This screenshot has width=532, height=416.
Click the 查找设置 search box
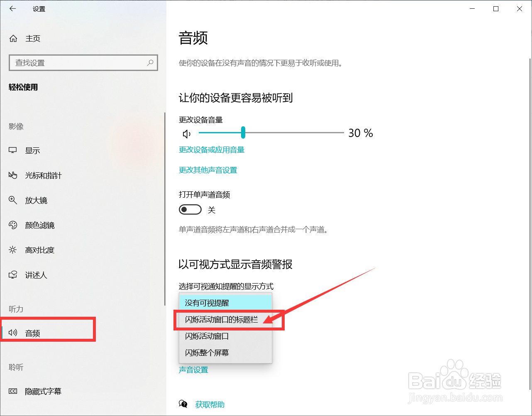79,63
